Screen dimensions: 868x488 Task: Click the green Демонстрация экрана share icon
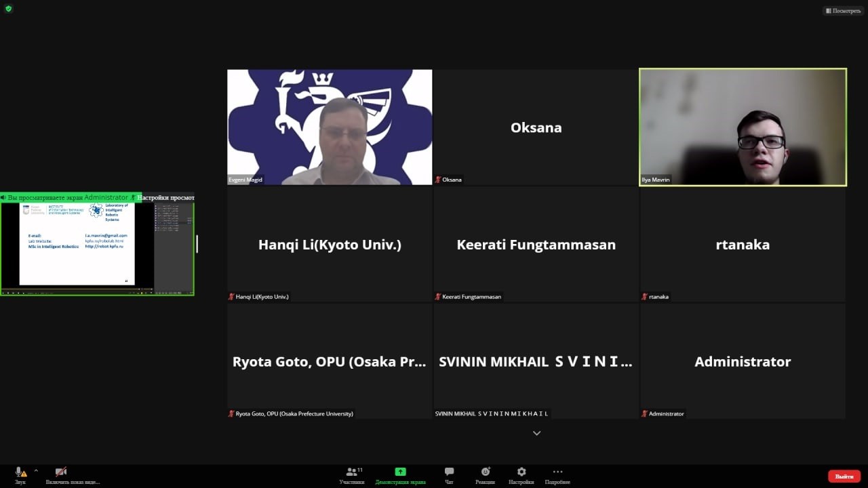point(400,472)
